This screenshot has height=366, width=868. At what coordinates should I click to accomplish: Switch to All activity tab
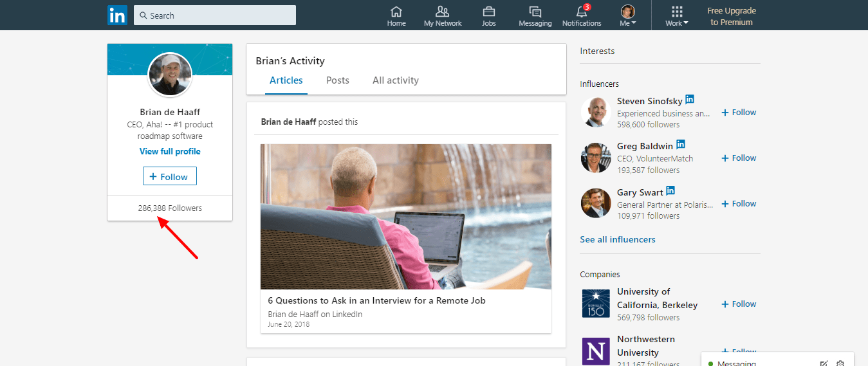(x=396, y=80)
